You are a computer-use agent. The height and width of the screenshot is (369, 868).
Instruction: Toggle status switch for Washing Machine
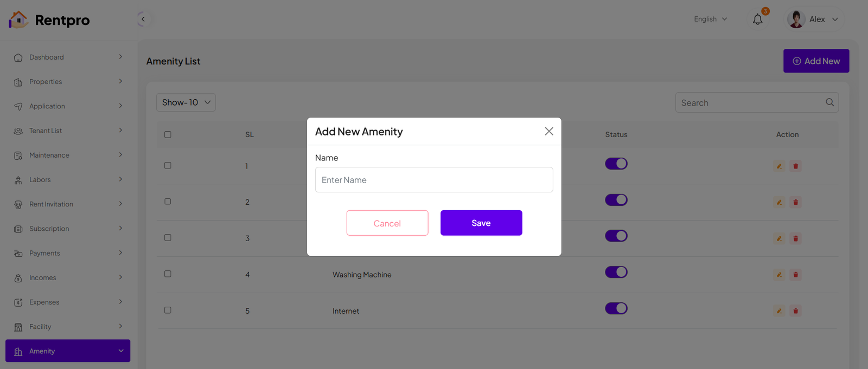click(x=616, y=272)
